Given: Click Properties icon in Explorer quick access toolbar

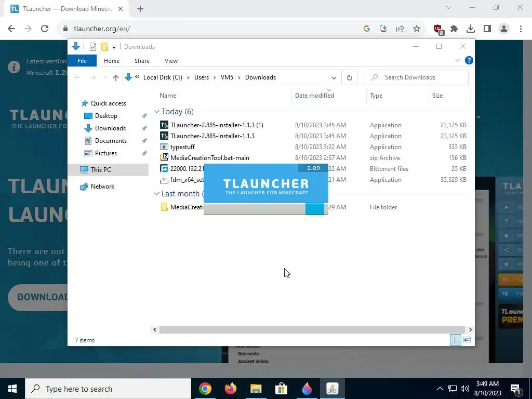Looking at the screenshot, I should coord(92,47).
